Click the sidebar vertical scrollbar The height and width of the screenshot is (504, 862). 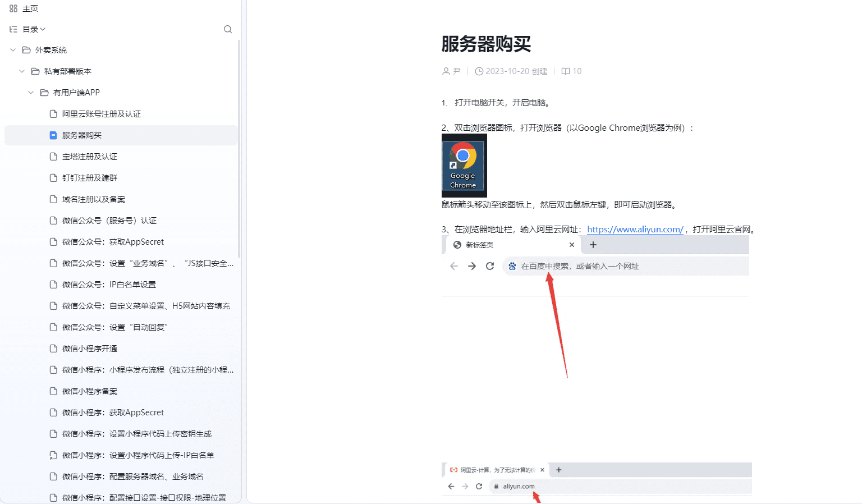(x=239, y=152)
